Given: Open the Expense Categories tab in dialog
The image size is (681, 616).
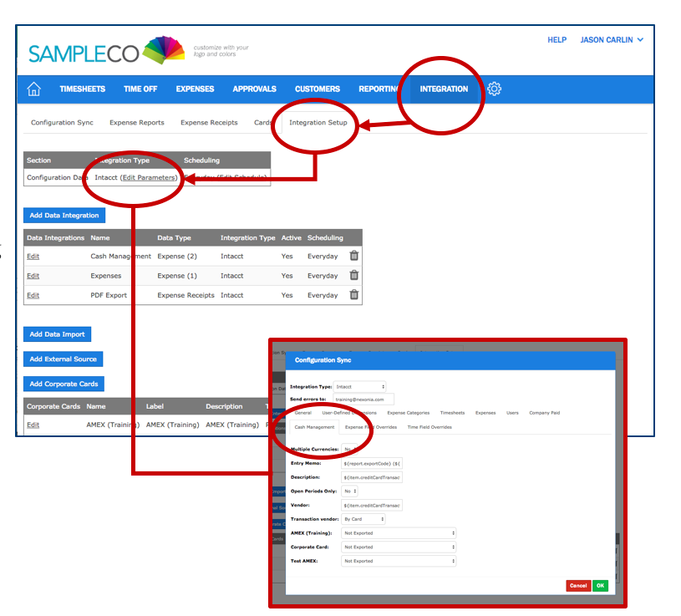Looking at the screenshot, I should pyautogui.click(x=408, y=413).
